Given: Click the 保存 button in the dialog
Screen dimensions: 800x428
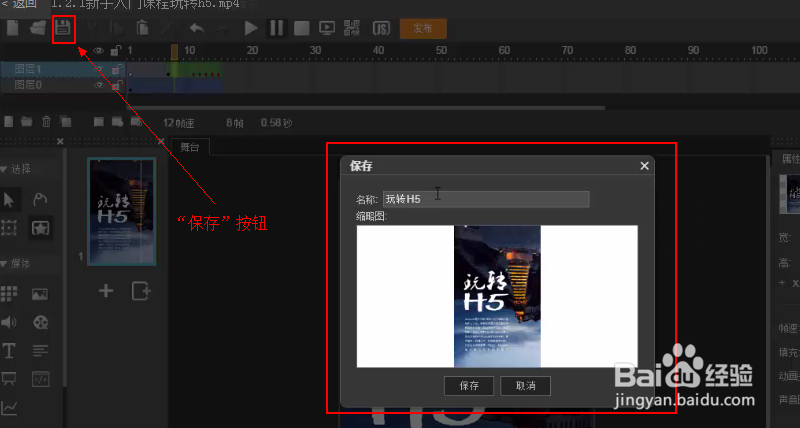Looking at the screenshot, I should pyautogui.click(x=469, y=386).
